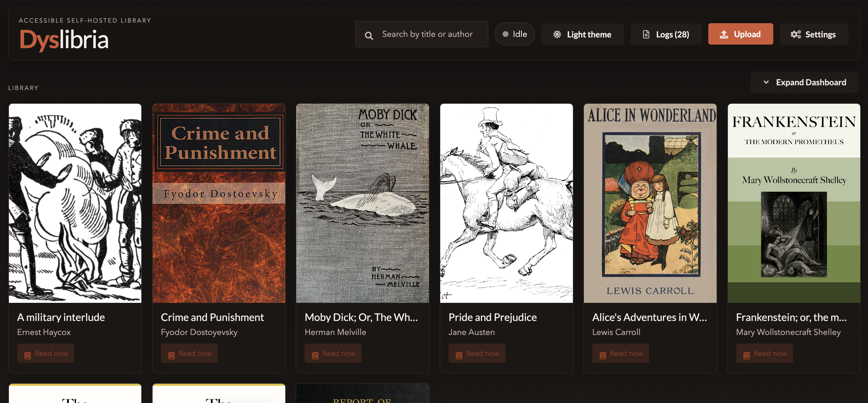Open Logs (28)
This screenshot has width=868, height=403.
click(x=666, y=34)
